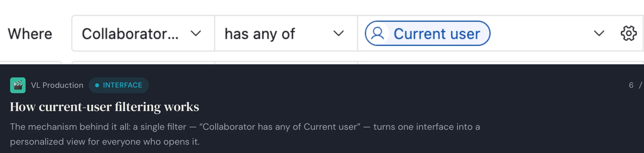Click the "Where" condition label

(30, 34)
